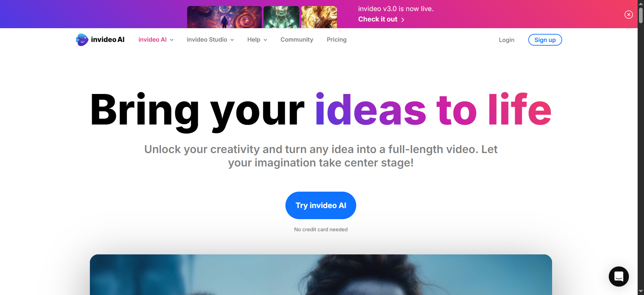
Task: Open the Help dropdown chevron
Action: pos(265,40)
